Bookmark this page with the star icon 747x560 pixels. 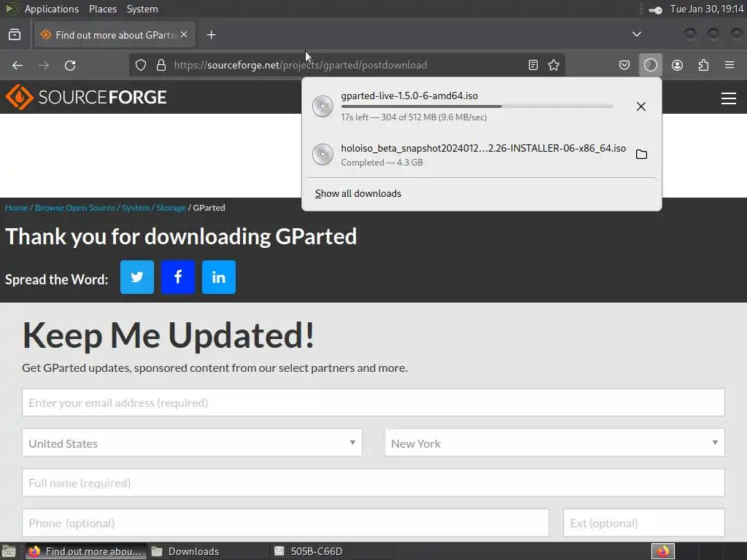pos(554,65)
